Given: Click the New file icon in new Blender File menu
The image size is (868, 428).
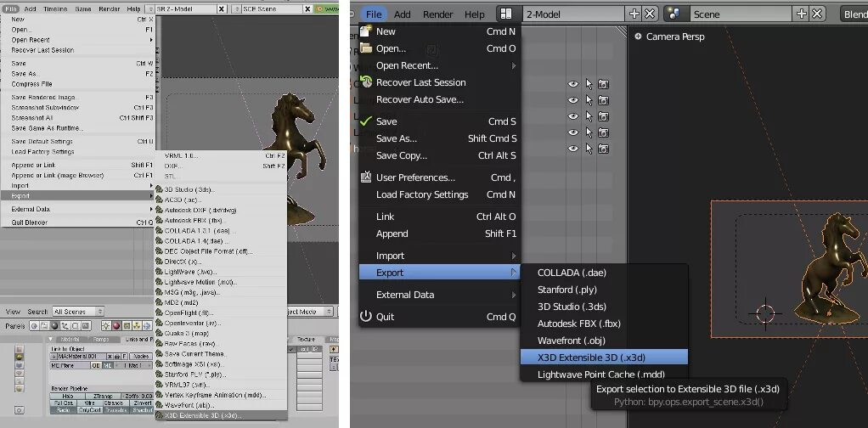Looking at the screenshot, I should tap(365, 31).
